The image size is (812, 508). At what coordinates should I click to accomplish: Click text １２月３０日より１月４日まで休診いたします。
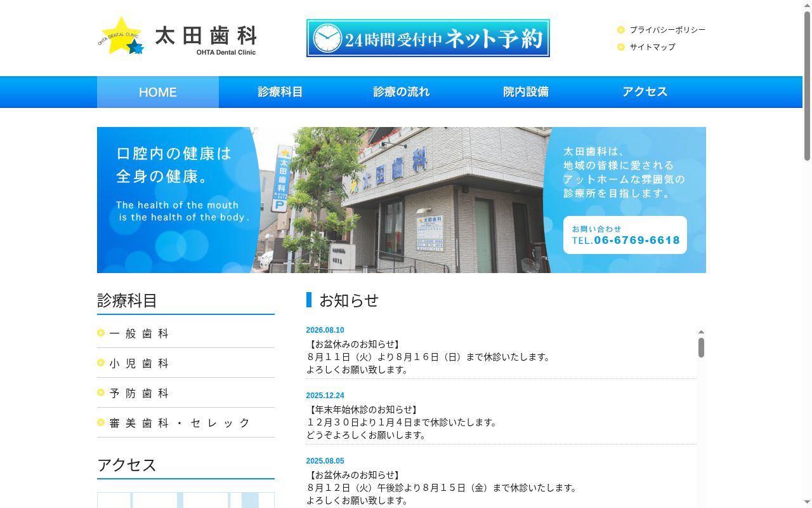click(402, 422)
